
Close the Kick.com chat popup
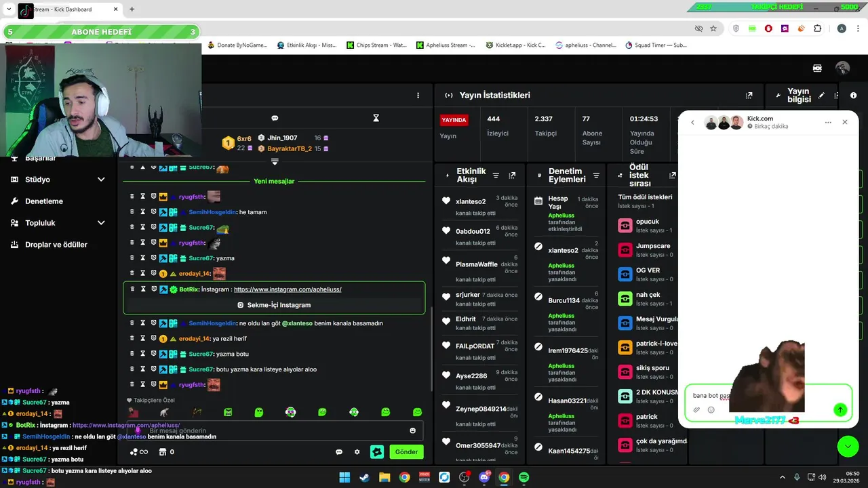(845, 122)
